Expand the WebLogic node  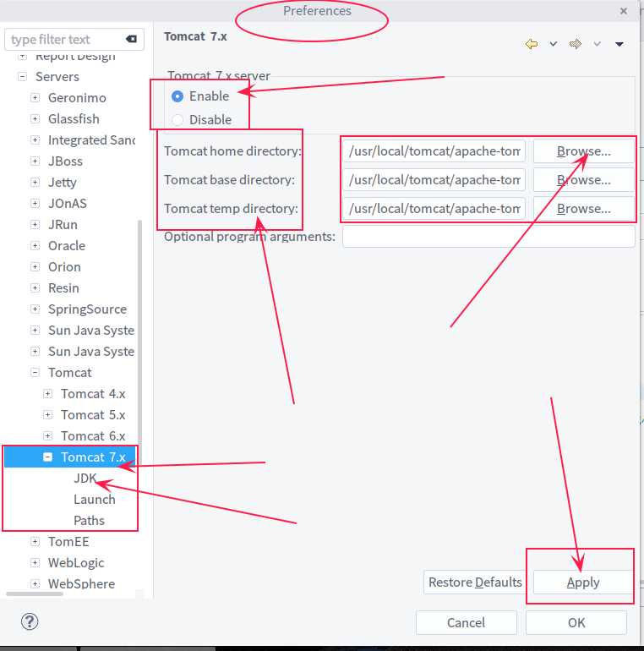(x=35, y=563)
